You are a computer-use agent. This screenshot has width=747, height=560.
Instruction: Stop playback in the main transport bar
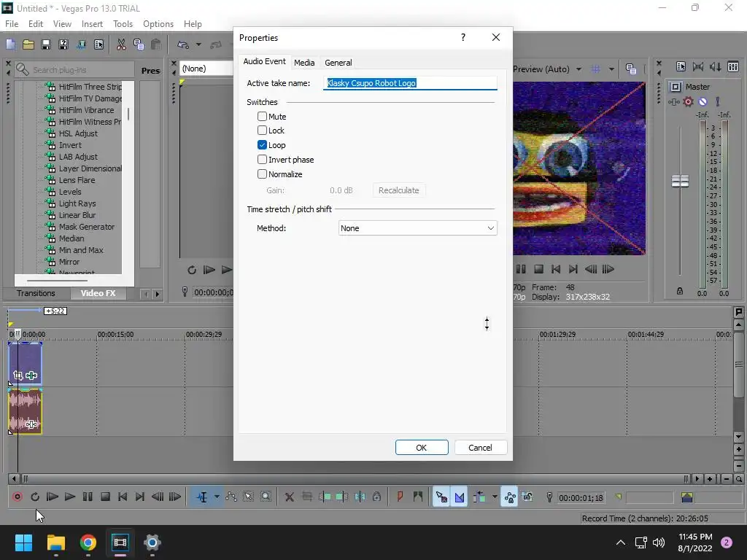point(105,497)
